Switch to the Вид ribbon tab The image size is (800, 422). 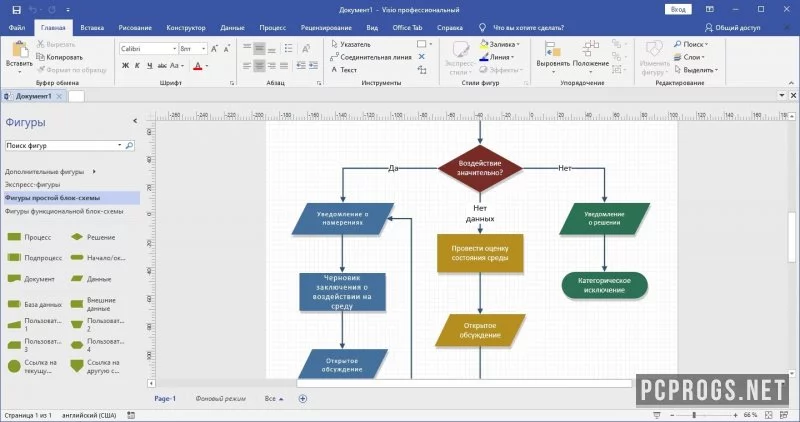click(372, 28)
